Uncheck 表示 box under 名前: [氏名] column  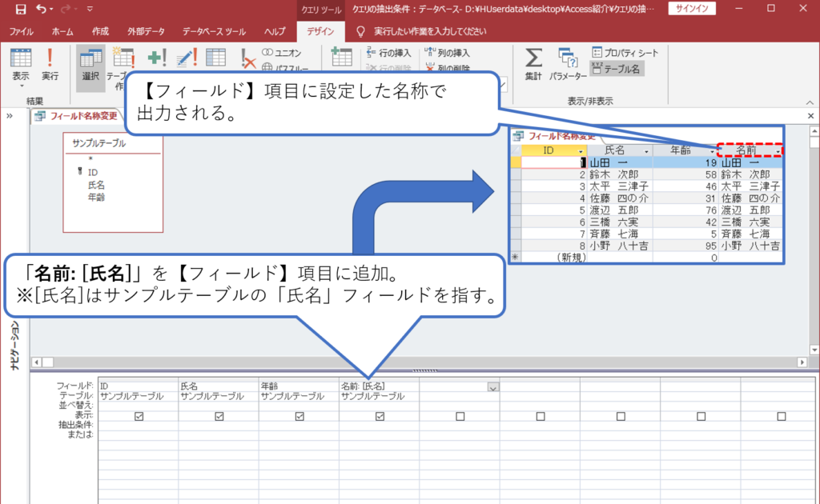[380, 416]
